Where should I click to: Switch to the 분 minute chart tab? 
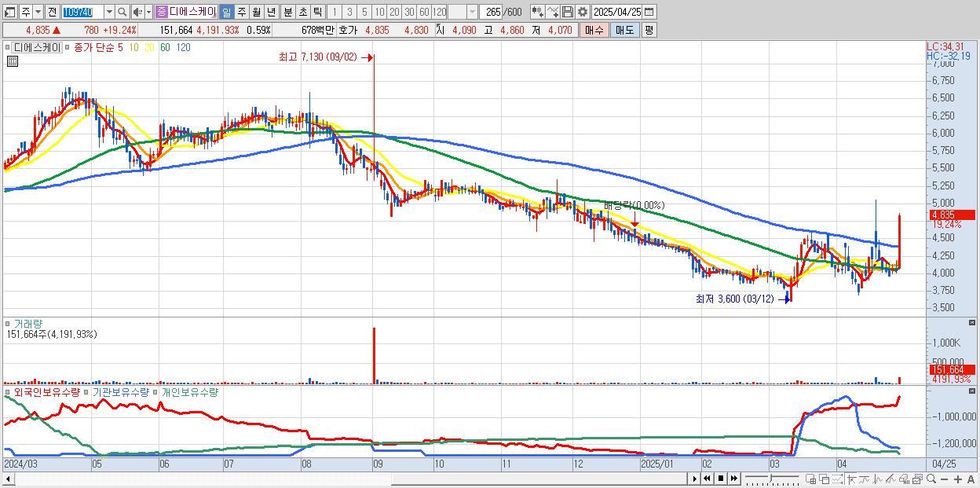pos(288,12)
